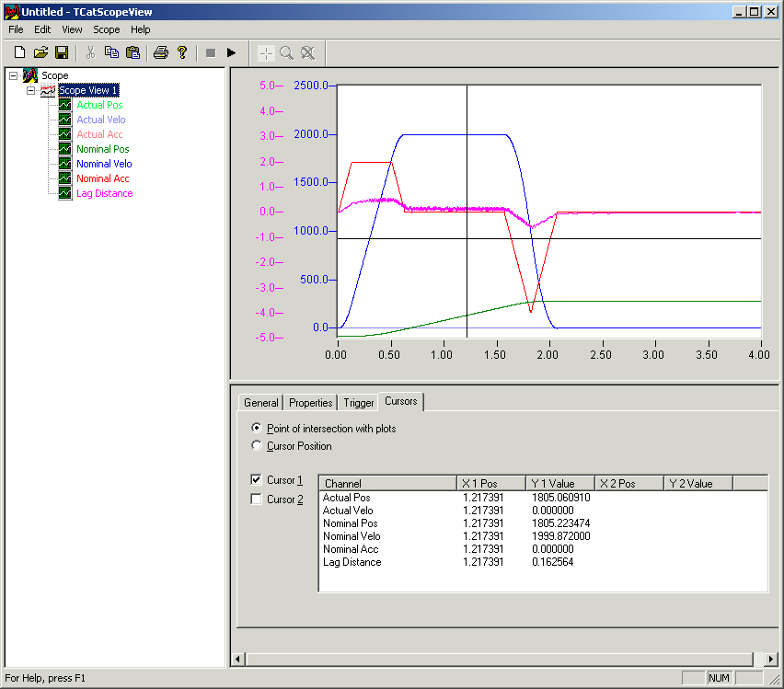Click the Lag Distance value 0.162564

pyautogui.click(x=552, y=562)
